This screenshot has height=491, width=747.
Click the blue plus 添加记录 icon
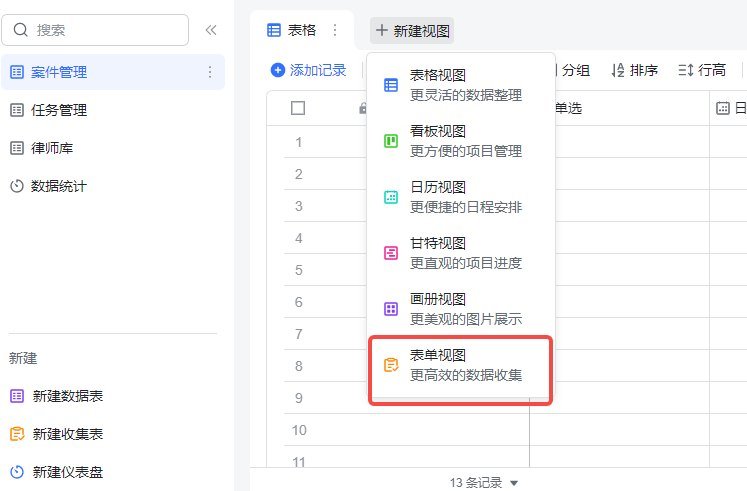pyautogui.click(x=278, y=70)
